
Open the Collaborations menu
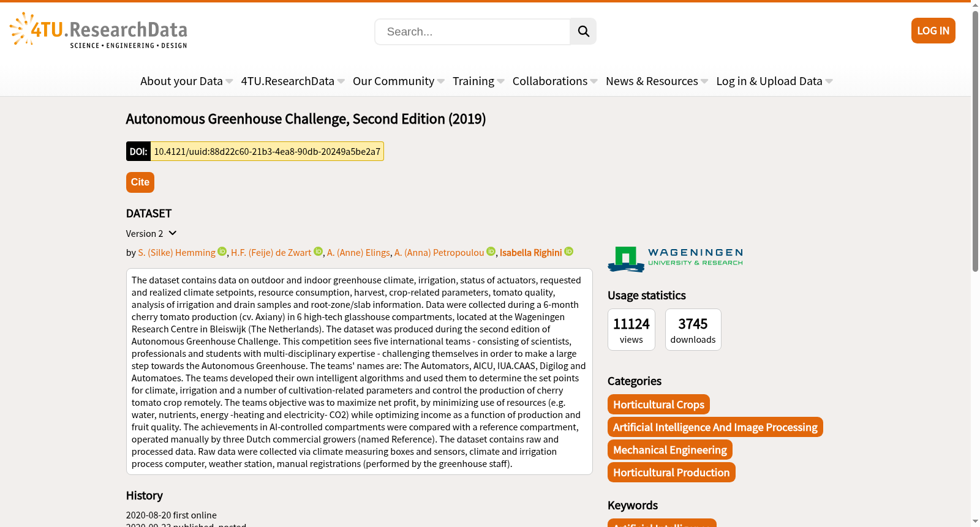click(555, 81)
